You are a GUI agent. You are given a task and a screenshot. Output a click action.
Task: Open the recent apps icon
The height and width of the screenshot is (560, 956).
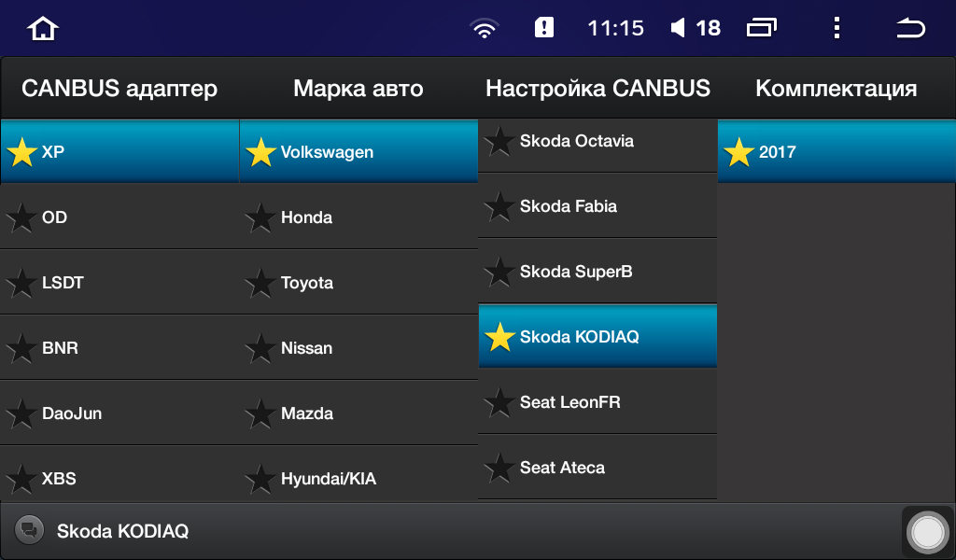762,28
